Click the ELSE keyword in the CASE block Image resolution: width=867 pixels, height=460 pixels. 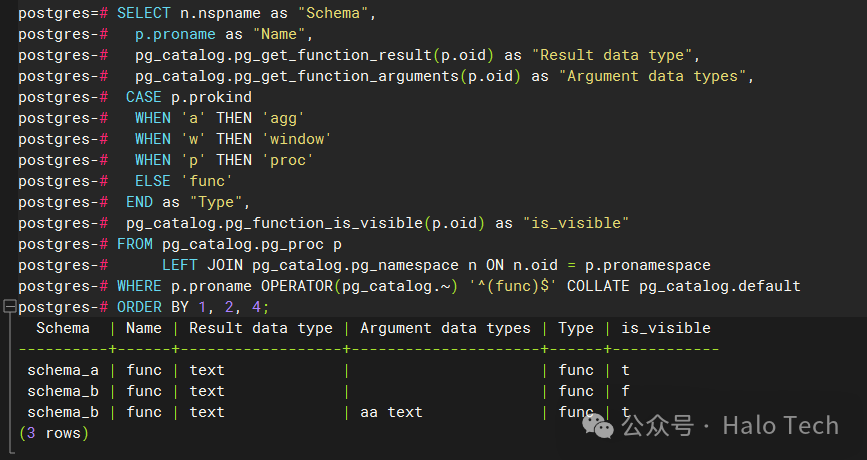coord(153,181)
